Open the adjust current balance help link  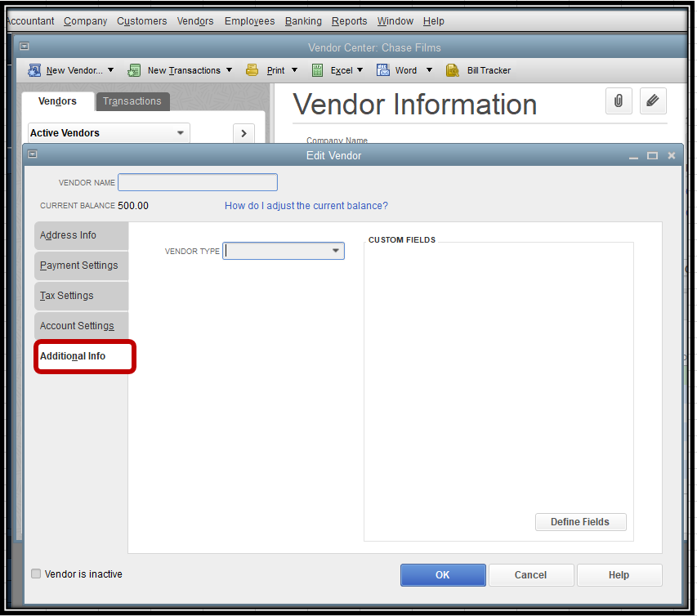tap(306, 206)
